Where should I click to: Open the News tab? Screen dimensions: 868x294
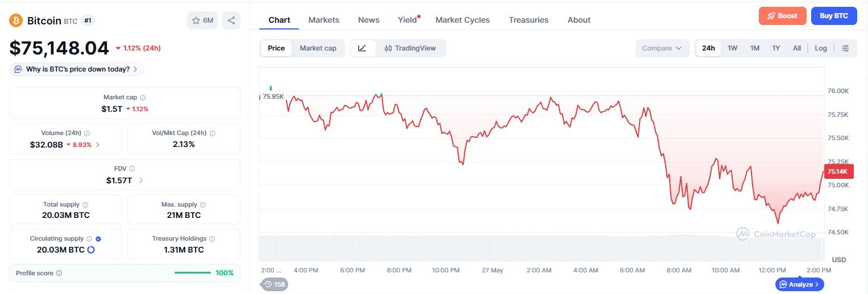(368, 20)
